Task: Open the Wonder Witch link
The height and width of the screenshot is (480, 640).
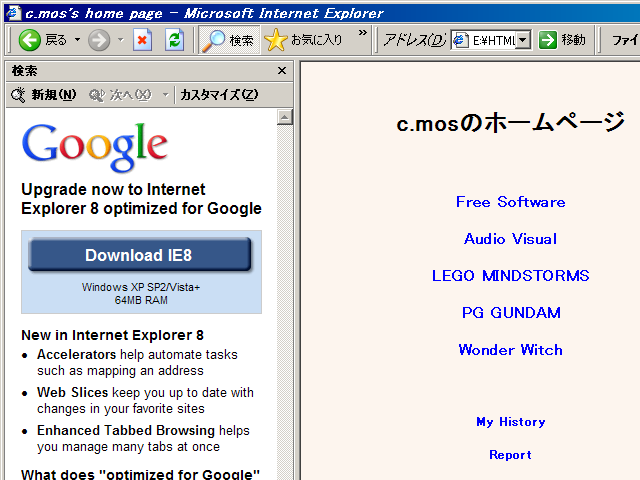Action: pyautogui.click(x=511, y=350)
